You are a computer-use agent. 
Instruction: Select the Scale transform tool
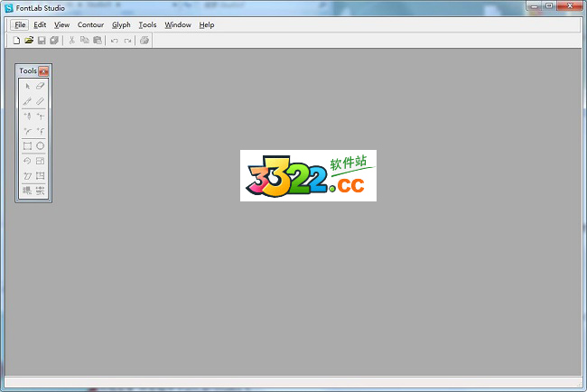[40, 161]
